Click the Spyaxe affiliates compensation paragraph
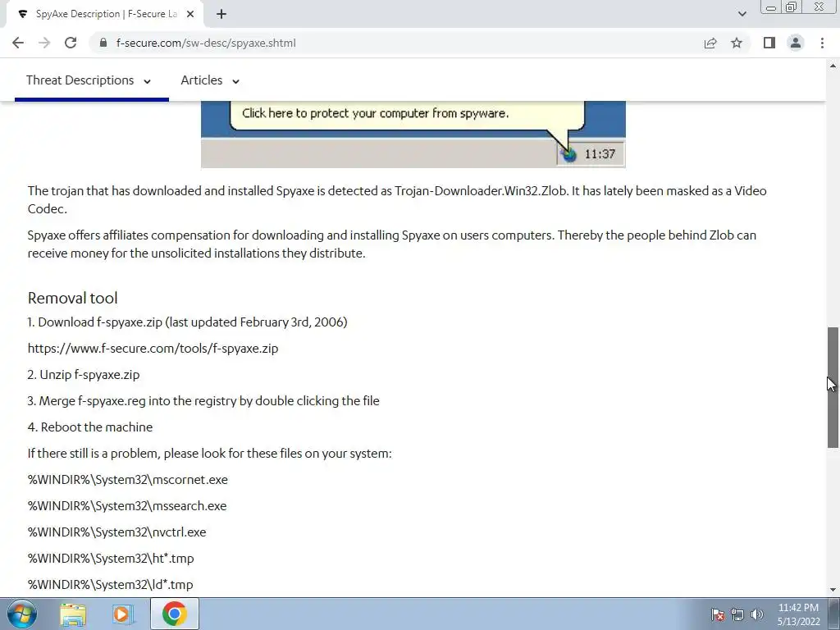Image resolution: width=840 pixels, height=630 pixels. [391, 244]
